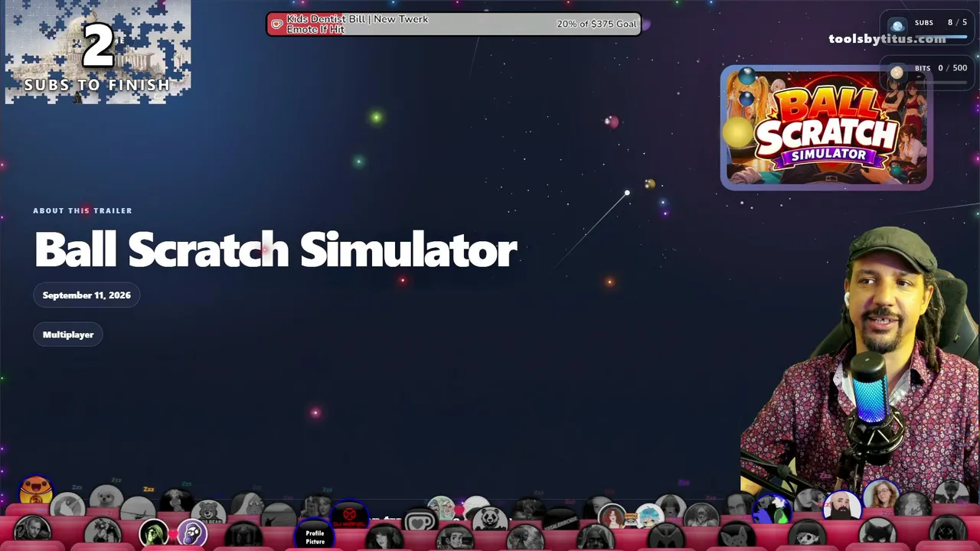Screen dimensions: 980x551
Task: Click the green-haired character avatar
Action: tap(153, 533)
